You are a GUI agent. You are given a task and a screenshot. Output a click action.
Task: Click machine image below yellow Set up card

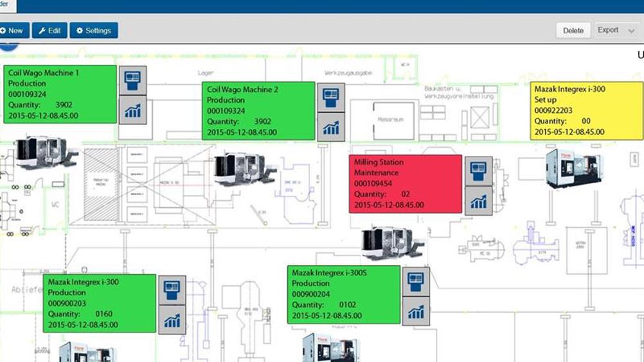tap(574, 169)
